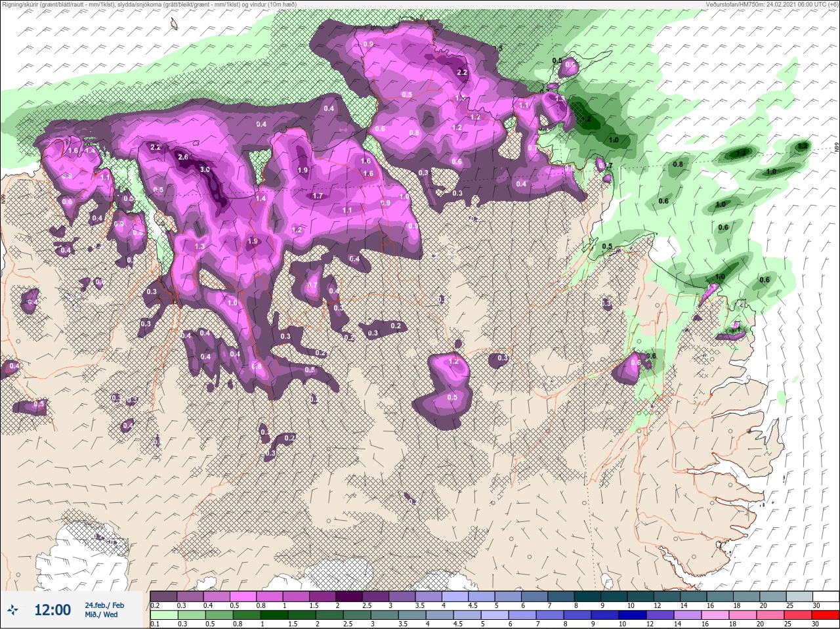Pick the lavender swatch labeled 4 in upper legend
This screenshot has height=629, width=840.
pos(455,597)
